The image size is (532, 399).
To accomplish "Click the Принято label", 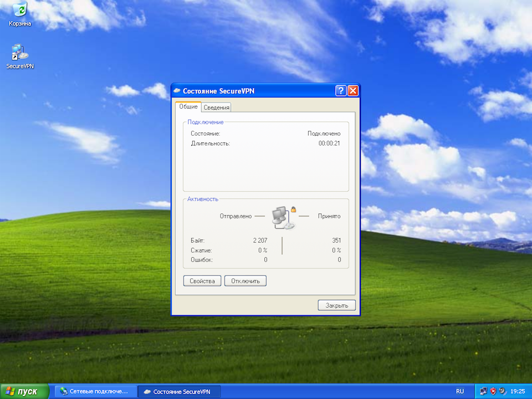I will click(329, 216).
